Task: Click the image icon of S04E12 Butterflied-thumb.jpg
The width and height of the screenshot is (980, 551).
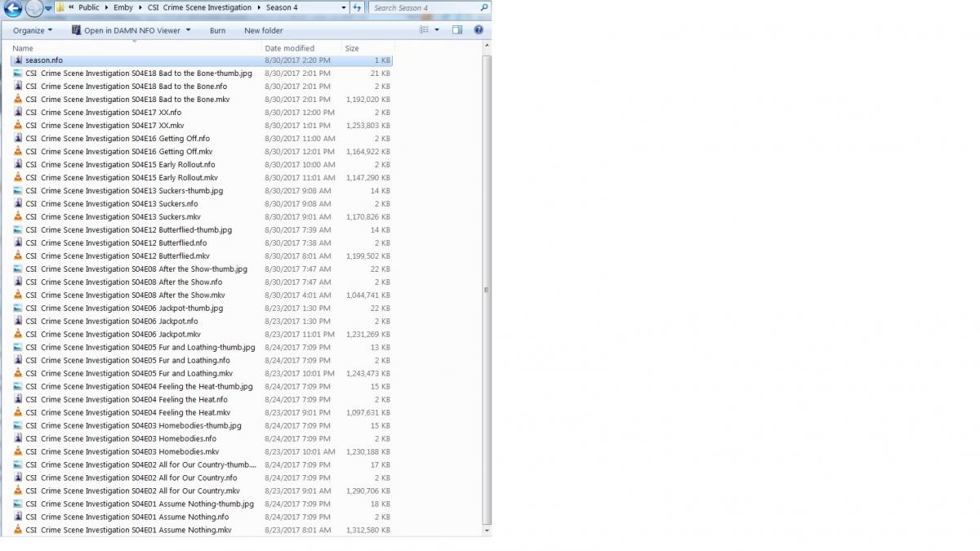Action: (18, 230)
